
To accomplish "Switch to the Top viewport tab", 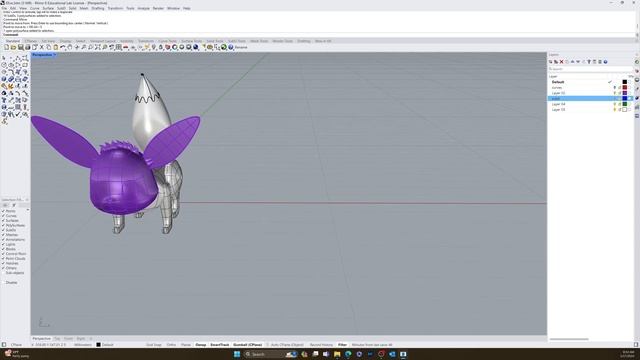I will click(x=57, y=339).
